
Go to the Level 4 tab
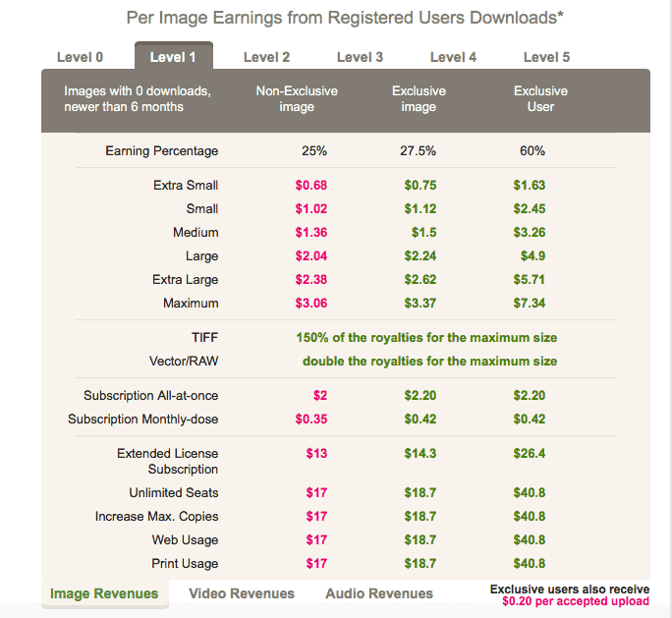[x=453, y=57]
